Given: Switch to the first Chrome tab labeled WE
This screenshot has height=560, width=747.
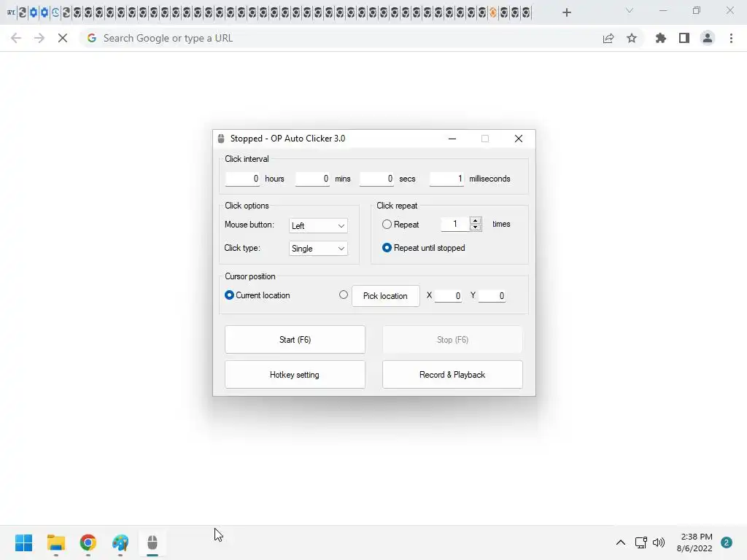Looking at the screenshot, I should 11,12.
